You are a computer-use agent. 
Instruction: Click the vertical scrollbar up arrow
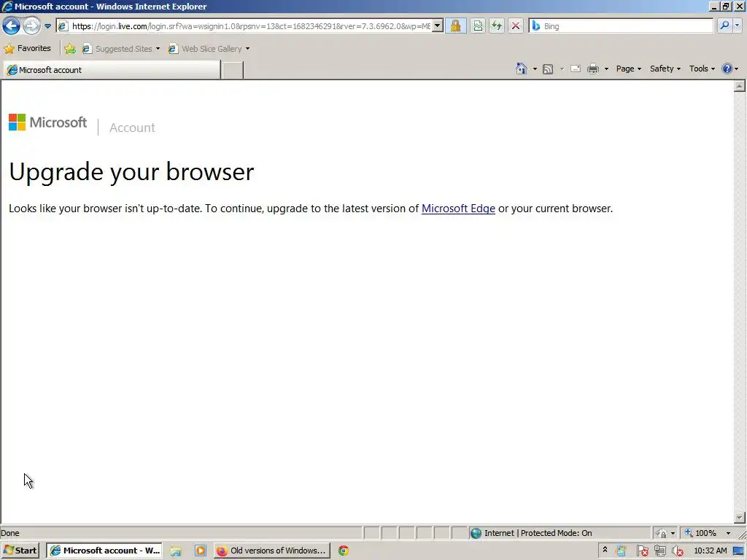[740, 86]
